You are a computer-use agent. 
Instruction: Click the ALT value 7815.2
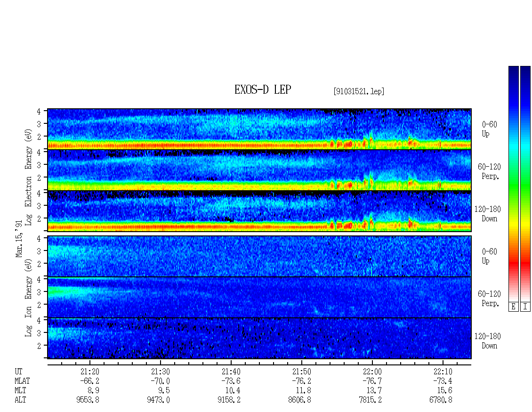point(370,400)
